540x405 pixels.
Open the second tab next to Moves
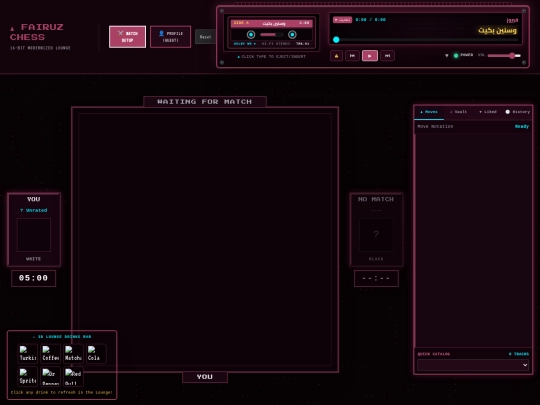[458, 112]
